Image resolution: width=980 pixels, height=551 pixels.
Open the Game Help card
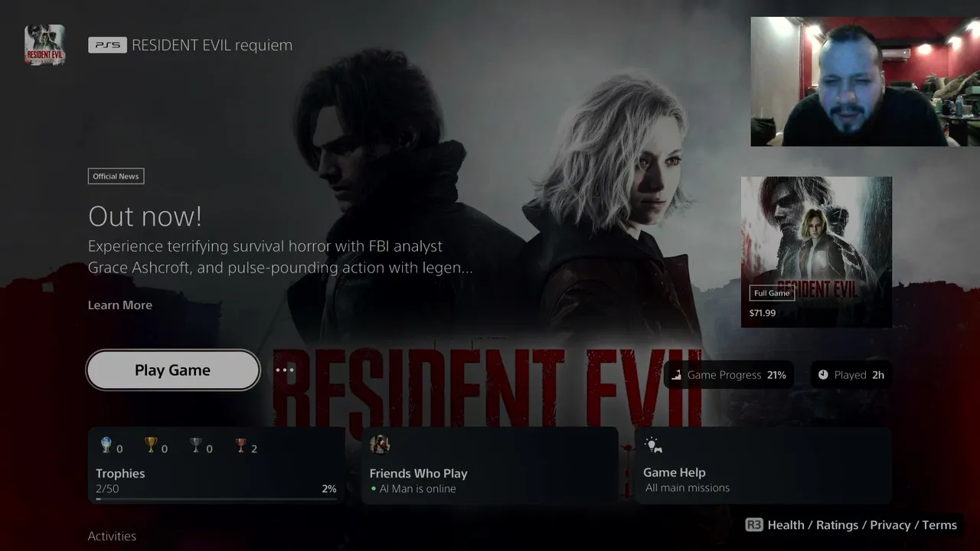point(763,465)
